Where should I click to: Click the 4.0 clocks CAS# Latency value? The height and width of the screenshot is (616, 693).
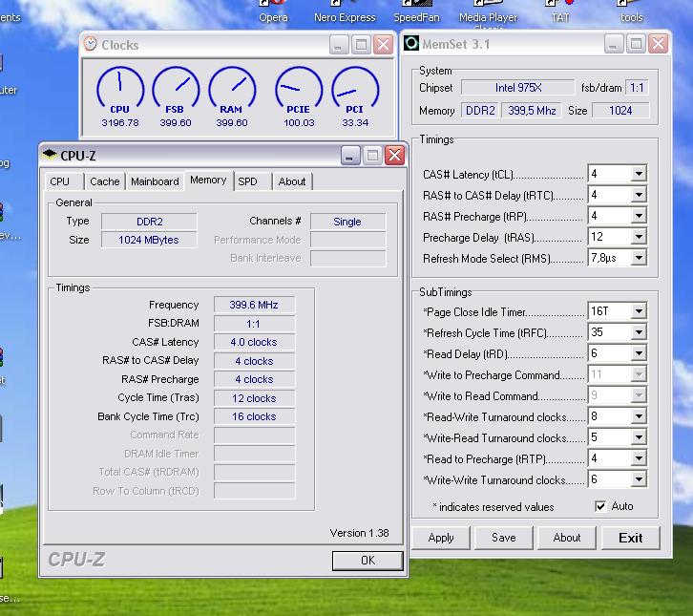tap(254, 342)
